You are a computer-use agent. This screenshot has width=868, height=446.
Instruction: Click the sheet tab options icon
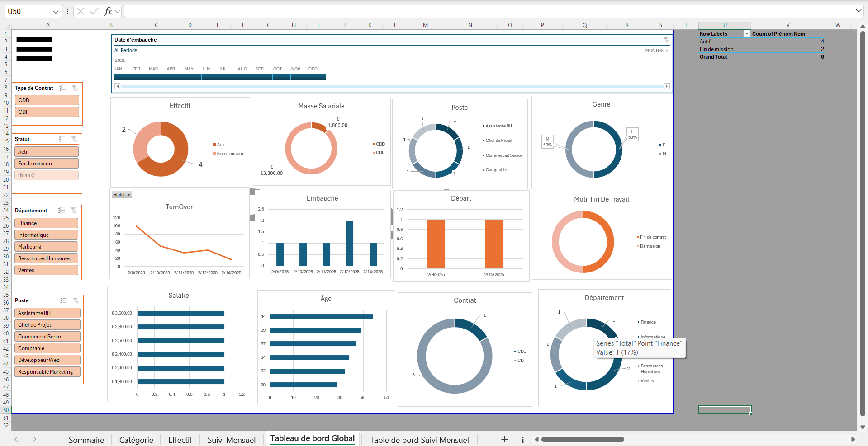522,439
